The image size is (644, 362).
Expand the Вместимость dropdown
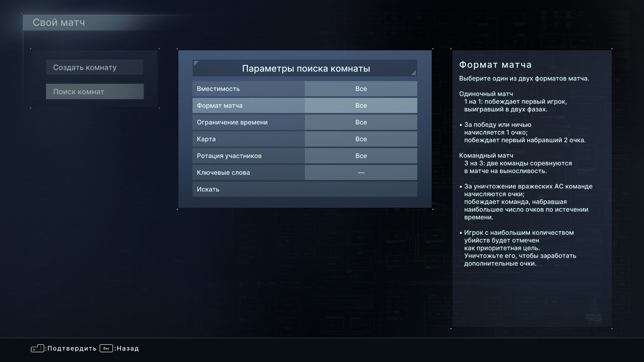pos(361,89)
